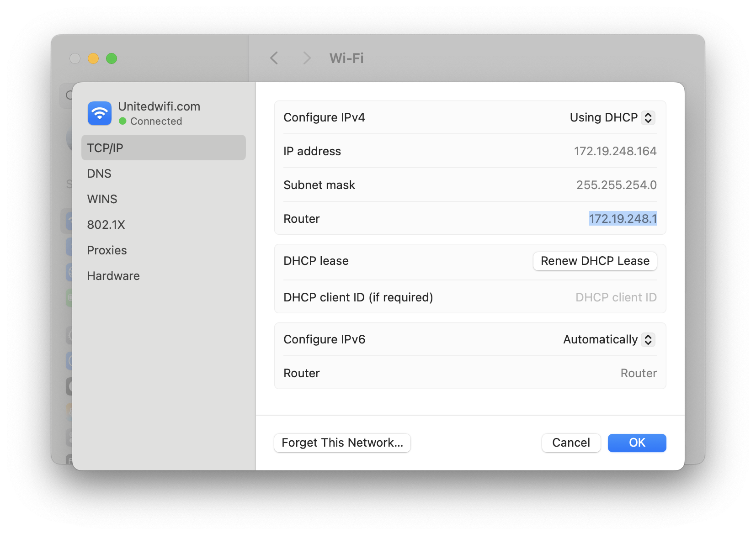Open the Configure IPv6 Automatically dropdown
The height and width of the screenshot is (538, 756).
point(609,339)
